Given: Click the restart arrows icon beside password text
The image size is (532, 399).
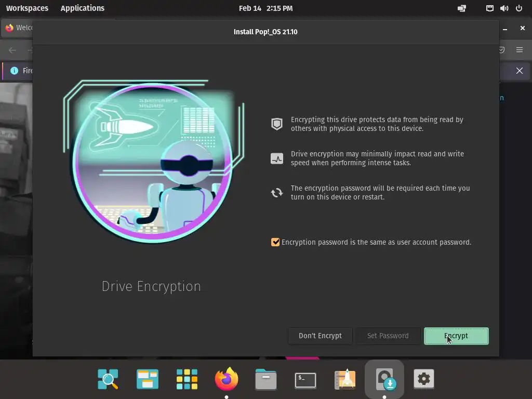Looking at the screenshot, I should pyautogui.click(x=277, y=193).
